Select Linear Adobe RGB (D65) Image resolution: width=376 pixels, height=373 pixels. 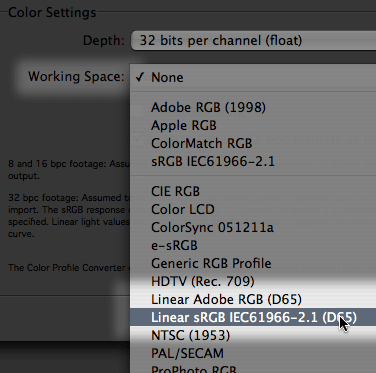tap(253, 299)
